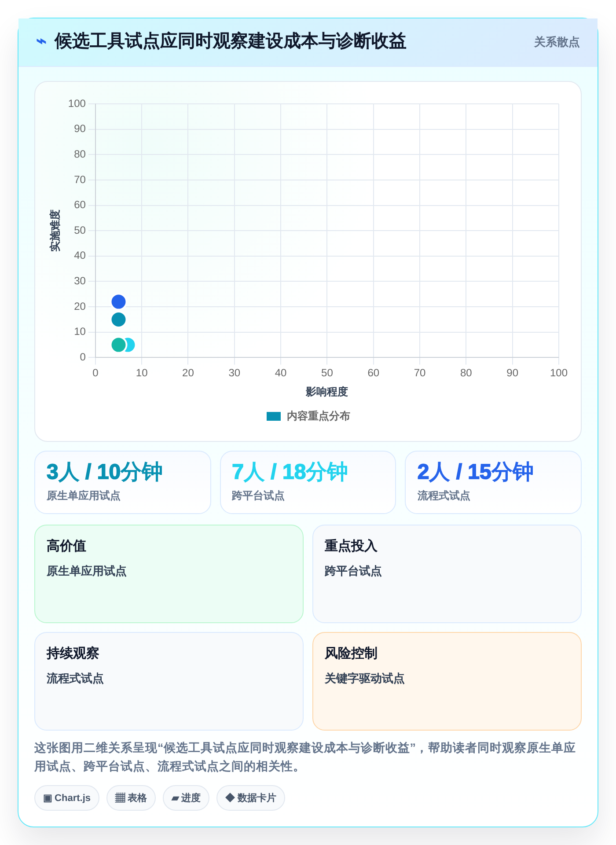Viewport: 616px width, 845px height.
Task: Click 流程式试点 text in 持续观察 card
Action: 75,679
